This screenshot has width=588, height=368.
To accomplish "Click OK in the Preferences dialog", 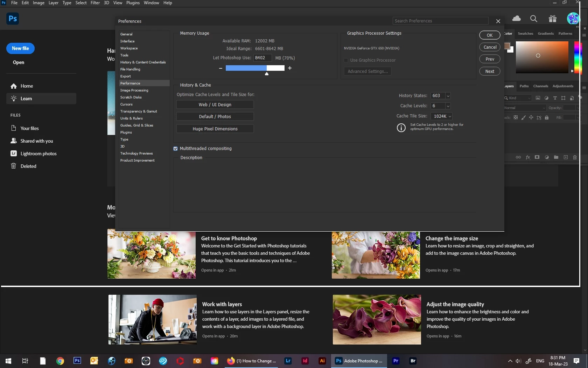I will pyautogui.click(x=490, y=35).
